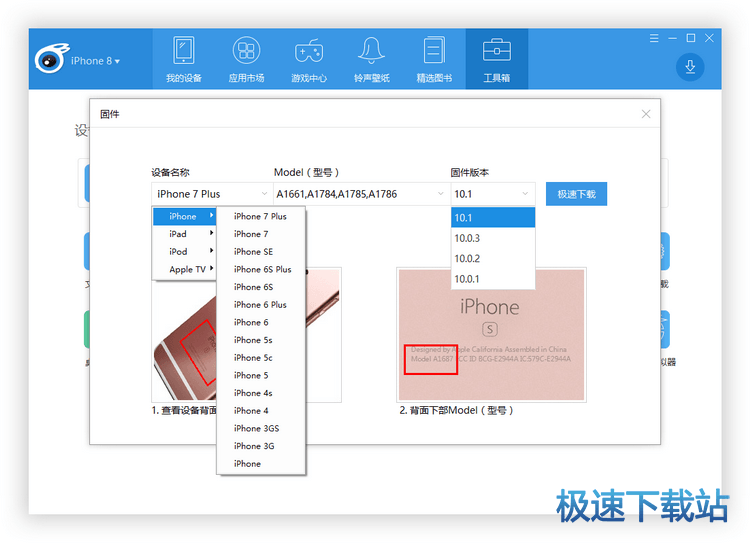Open the 应用市场 app market tab
The height and width of the screenshot is (543, 750).
pyautogui.click(x=246, y=59)
